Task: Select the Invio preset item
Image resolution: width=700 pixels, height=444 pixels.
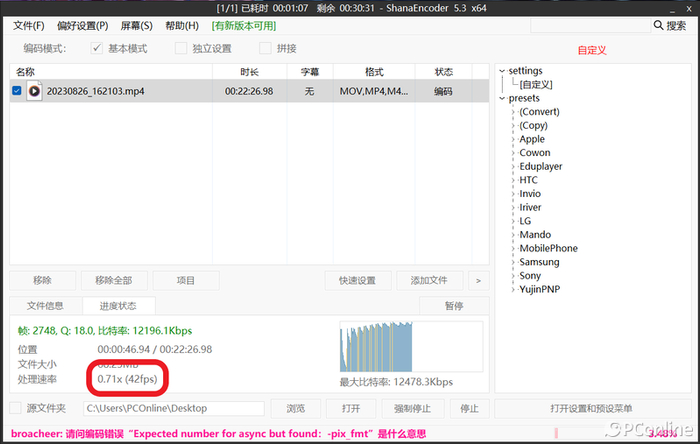Action: [x=530, y=194]
